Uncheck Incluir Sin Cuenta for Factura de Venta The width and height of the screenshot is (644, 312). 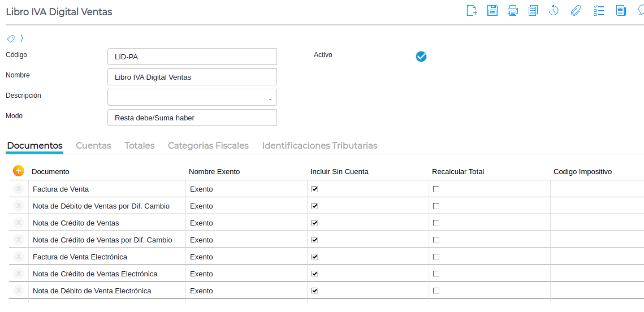[314, 189]
